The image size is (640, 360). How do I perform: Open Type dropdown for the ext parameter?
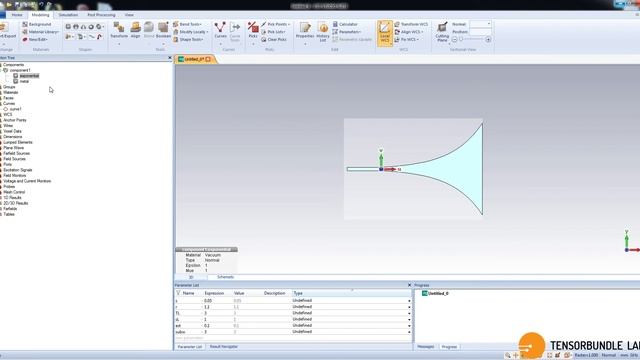click(409, 326)
